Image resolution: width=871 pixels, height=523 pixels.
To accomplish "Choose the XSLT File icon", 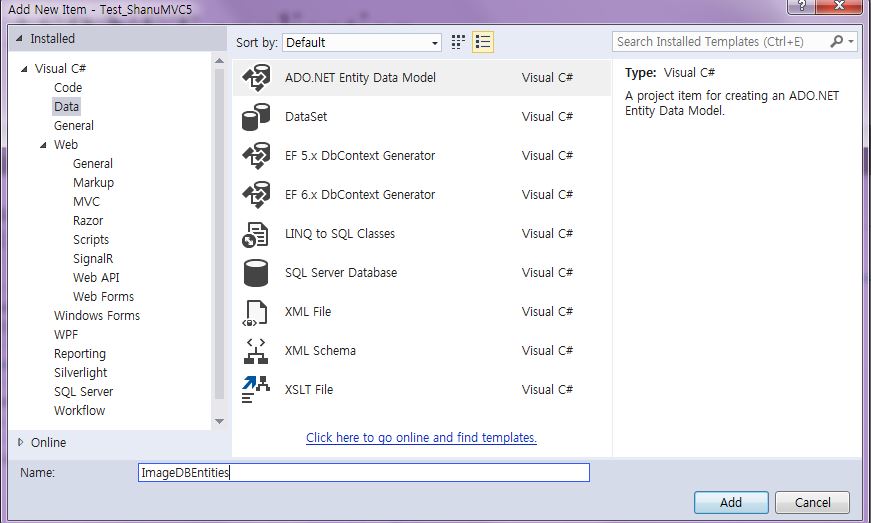I will (257, 390).
